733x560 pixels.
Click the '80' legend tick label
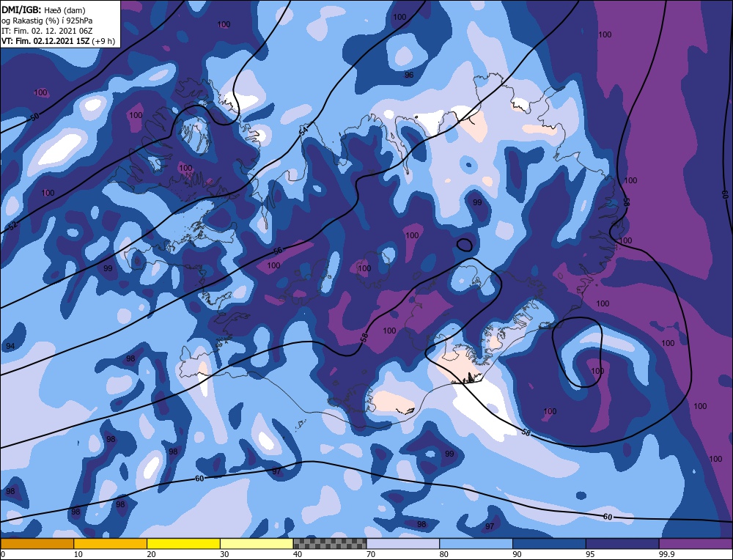(x=444, y=554)
